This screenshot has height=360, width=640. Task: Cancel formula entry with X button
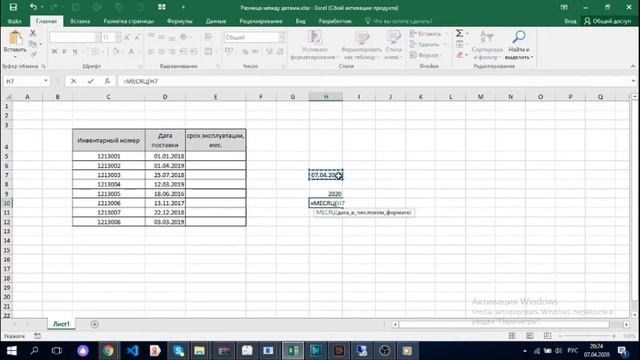coord(73,81)
